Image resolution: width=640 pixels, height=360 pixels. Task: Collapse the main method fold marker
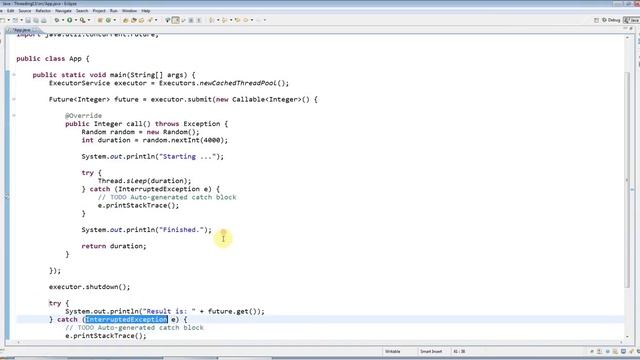[x=14, y=75]
